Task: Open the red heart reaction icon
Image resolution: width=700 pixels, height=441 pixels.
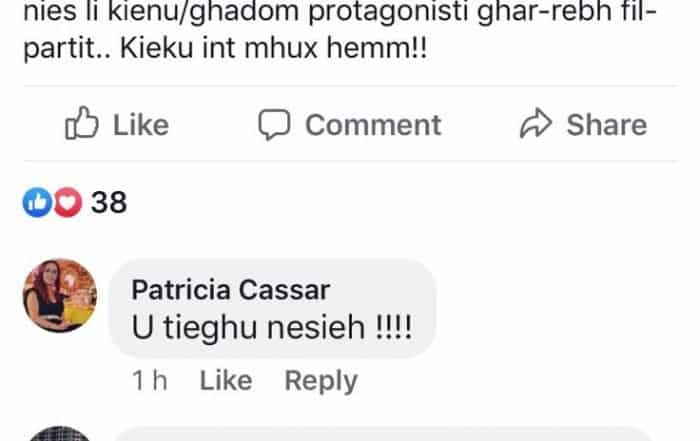Action: (68, 202)
